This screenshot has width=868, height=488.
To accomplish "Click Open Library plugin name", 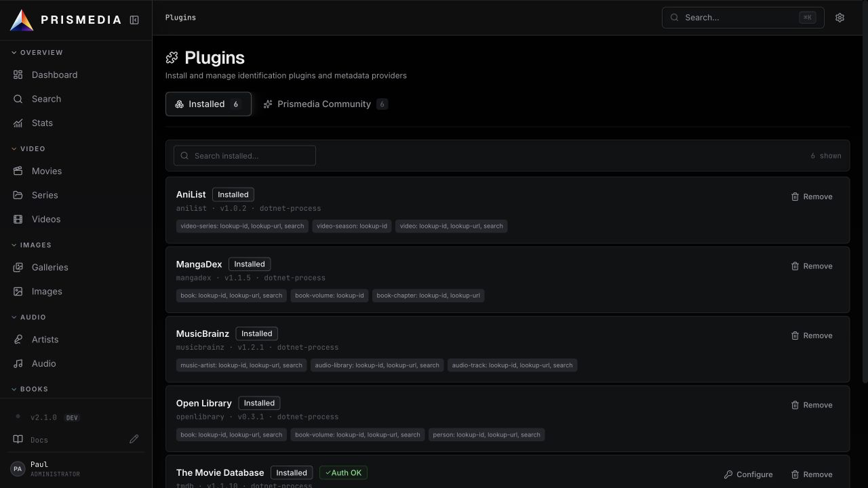I will point(204,403).
